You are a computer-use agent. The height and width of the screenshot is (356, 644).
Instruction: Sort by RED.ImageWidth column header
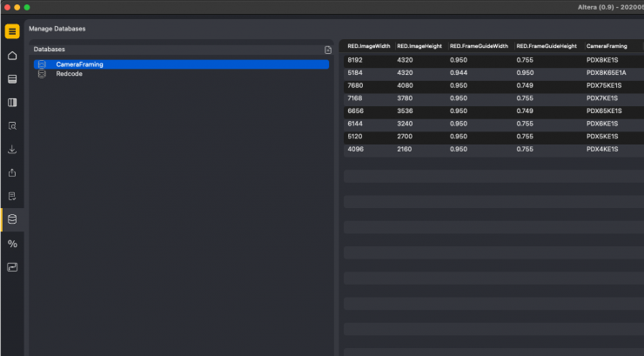(x=368, y=46)
